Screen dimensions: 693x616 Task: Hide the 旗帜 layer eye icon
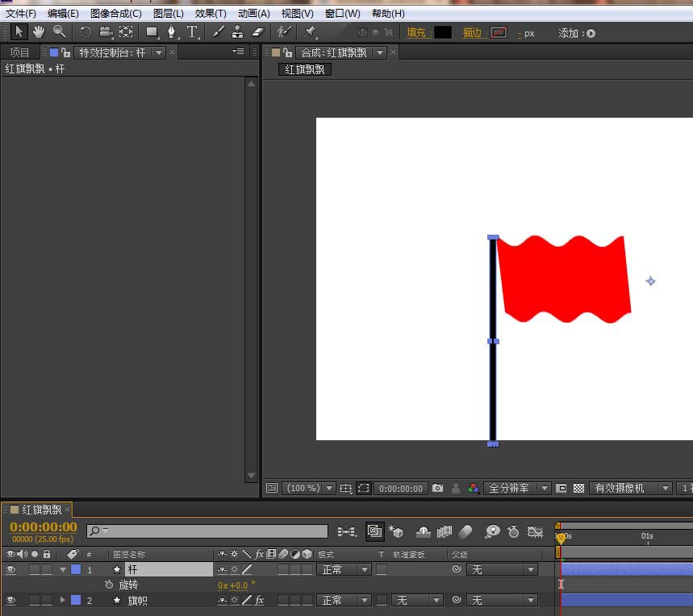(10, 600)
